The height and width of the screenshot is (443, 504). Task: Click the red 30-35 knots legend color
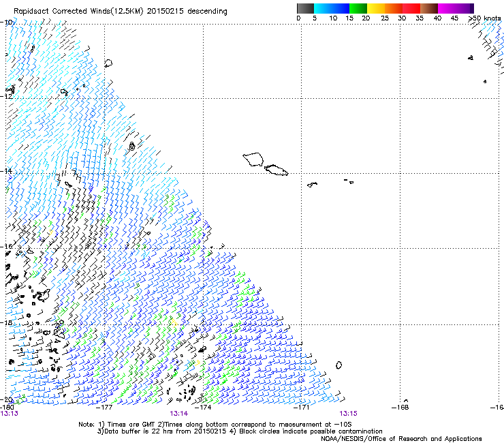pos(411,8)
